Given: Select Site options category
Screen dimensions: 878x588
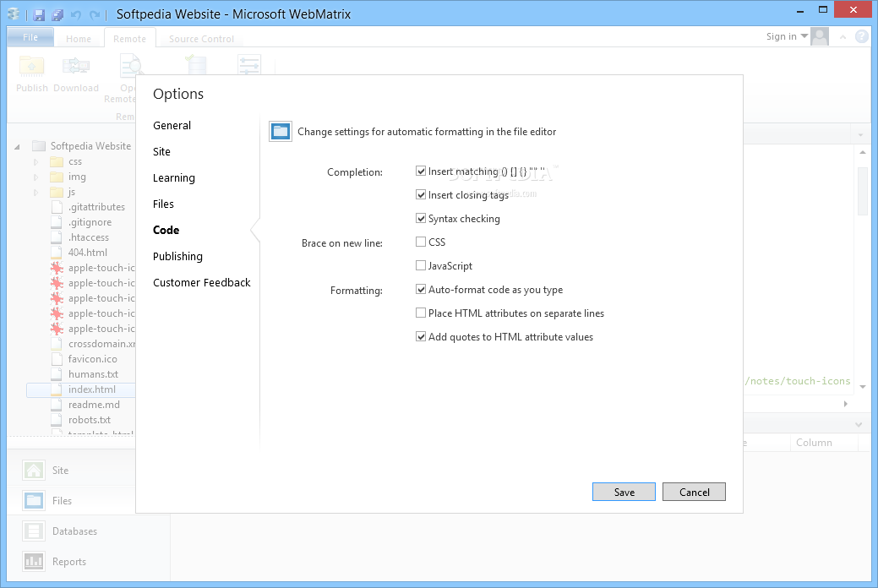Looking at the screenshot, I should [x=161, y=152].
